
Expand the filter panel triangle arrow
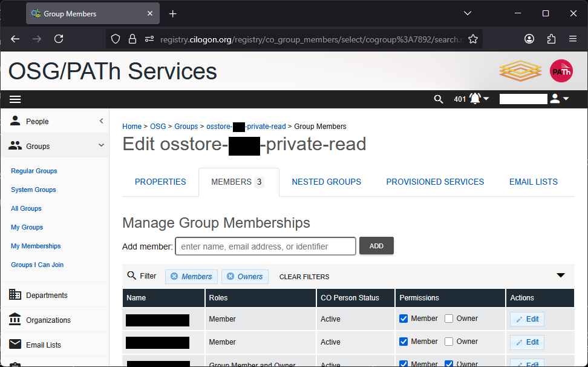(561, 276)
